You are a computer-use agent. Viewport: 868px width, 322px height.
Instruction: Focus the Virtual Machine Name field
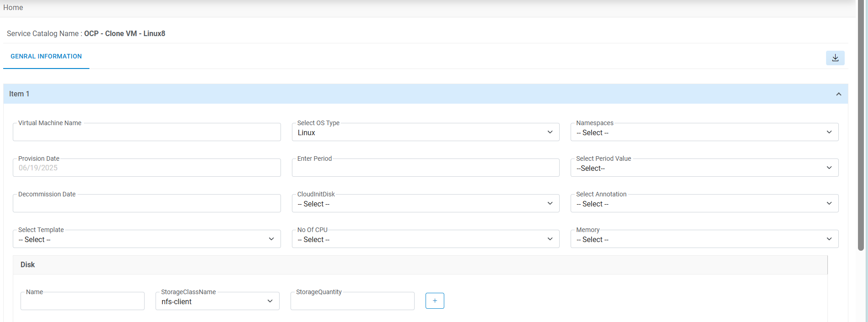[x=146, y=132]
